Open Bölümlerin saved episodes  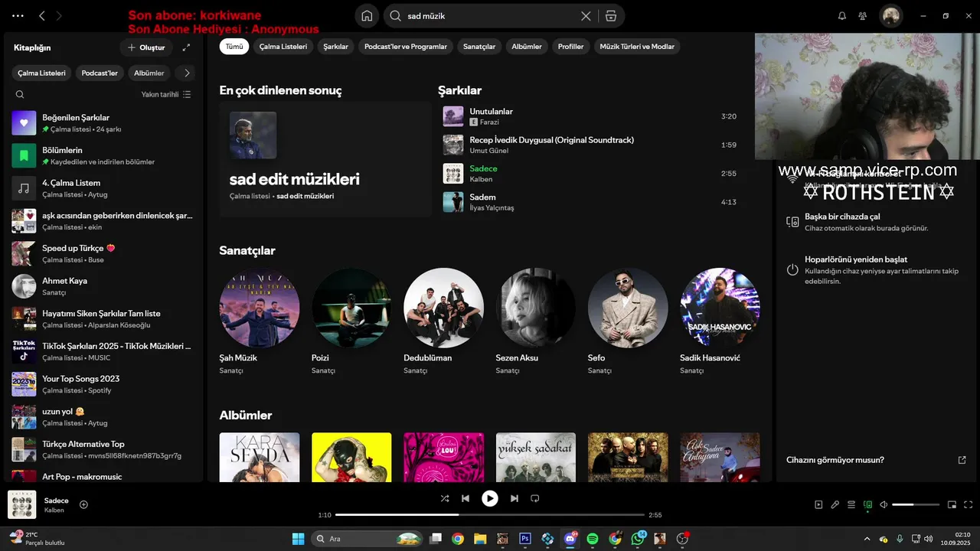pos(103,155)
